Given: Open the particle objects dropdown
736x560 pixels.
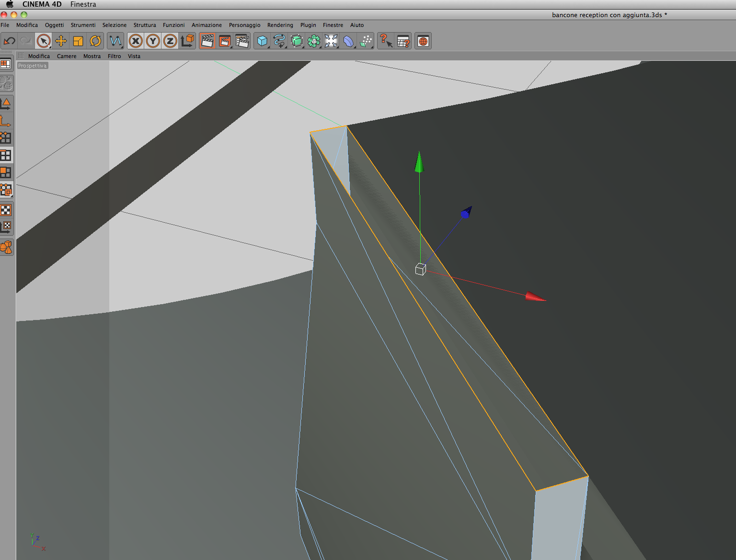Looking at the screenshot, I should pos(366,41).
